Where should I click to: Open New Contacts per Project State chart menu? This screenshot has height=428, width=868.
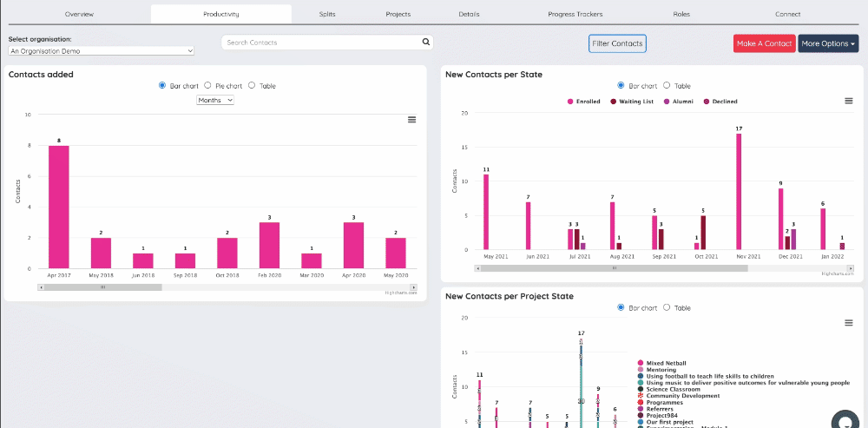pyautogui.click(x=849, y=323)
